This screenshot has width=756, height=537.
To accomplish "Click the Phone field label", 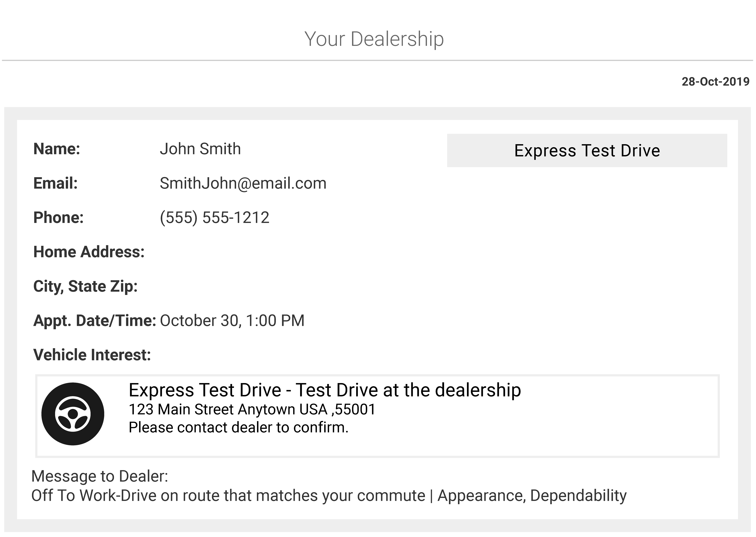I will point(58,217).
